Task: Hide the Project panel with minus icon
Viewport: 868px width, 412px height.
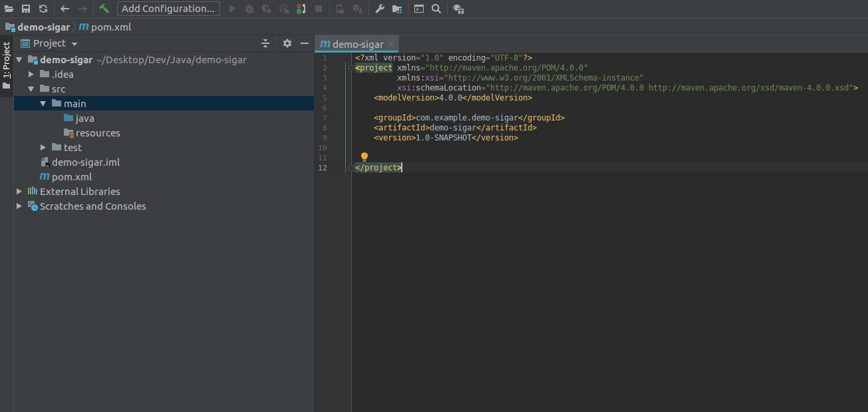Action: click(305, 43)
